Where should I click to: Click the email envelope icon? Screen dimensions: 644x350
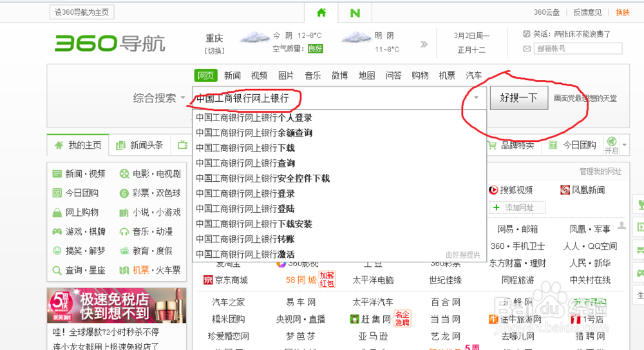pyautogui.click(x=527, y=49)
